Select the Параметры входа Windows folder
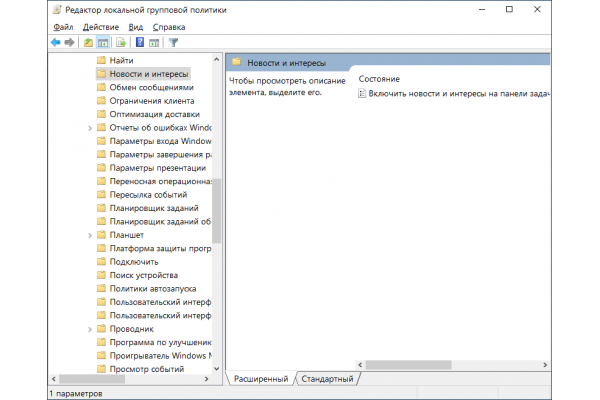The image size is (600, 400). pyautogui.click(x=154, y=141)
